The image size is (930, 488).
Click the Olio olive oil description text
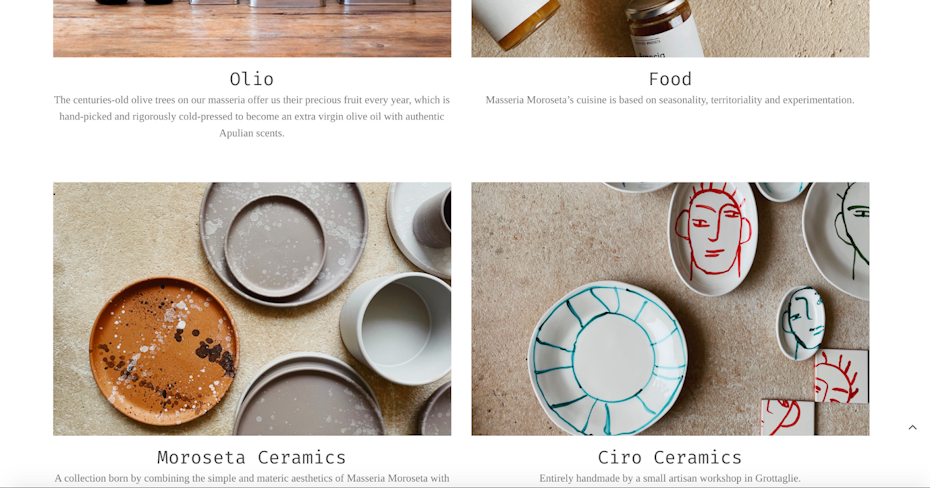pyautogui.click(x=251, y=116)
